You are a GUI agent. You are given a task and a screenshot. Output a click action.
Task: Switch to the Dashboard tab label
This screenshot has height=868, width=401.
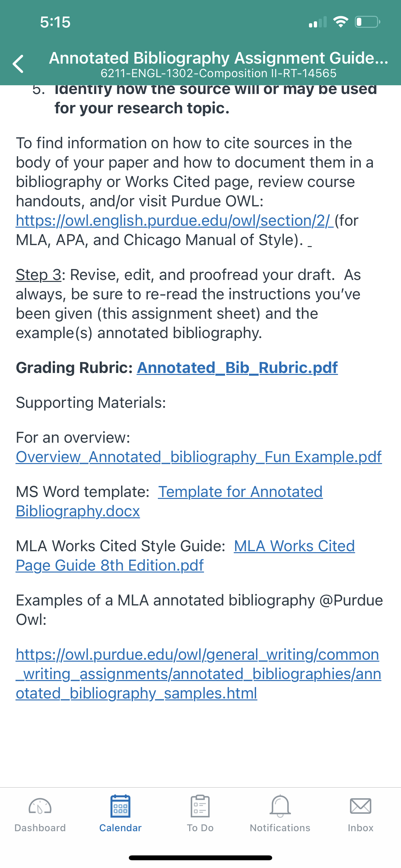coord(40,828)
